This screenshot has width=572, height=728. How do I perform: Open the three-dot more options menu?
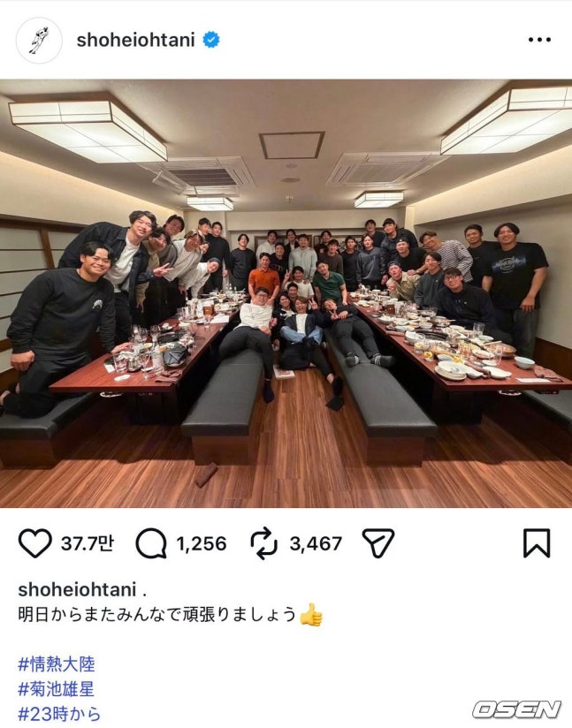point(539,40)
